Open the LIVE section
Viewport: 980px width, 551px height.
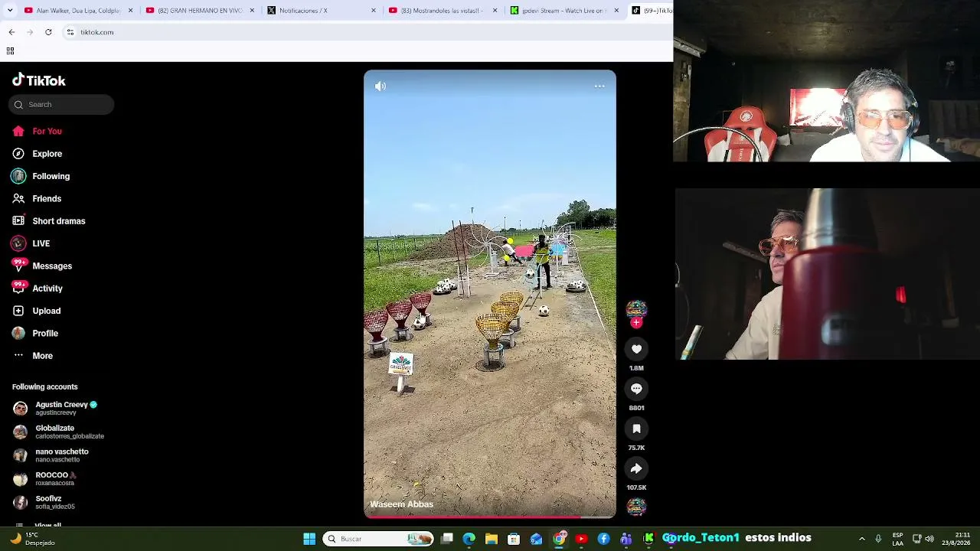coord(41,243)
